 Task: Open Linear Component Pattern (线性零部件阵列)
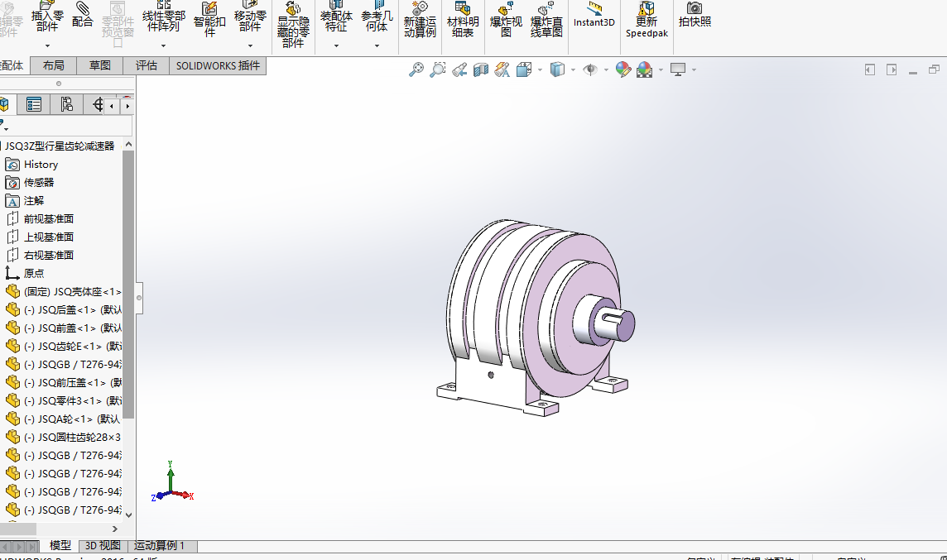164,17
